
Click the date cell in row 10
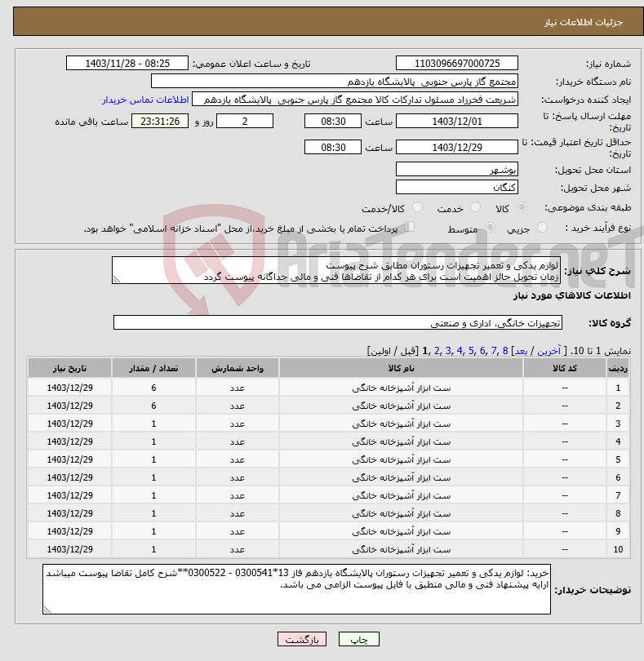[69, 549]
